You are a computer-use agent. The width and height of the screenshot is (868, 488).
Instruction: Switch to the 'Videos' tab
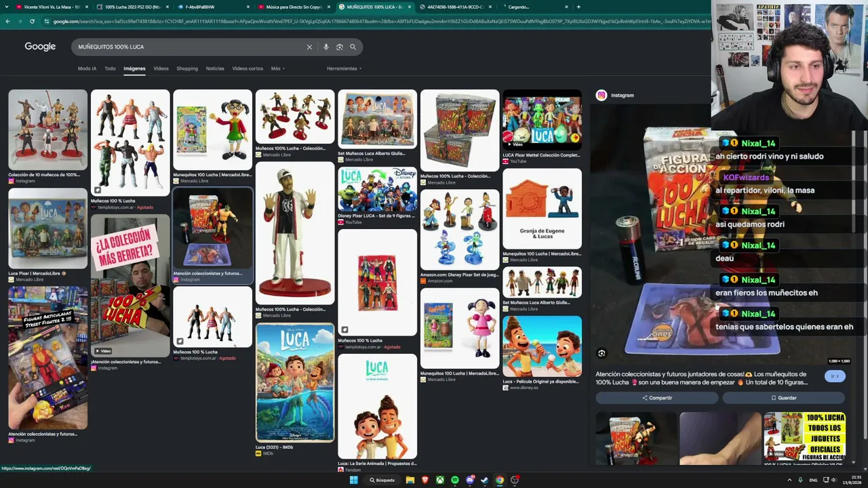click(161, 68)
